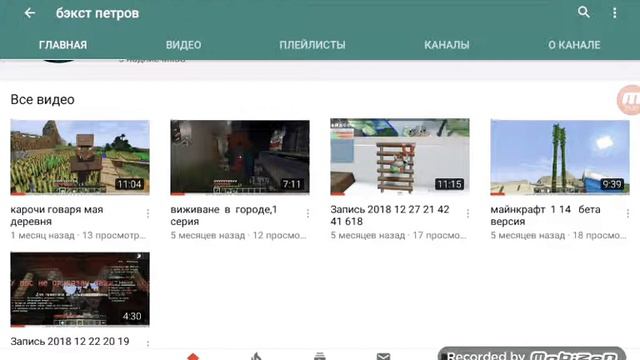Open title 'виживане в городе,1 серия'
Image resolution: width=640 pixels, height=360 pixels.
coord(224,216)
